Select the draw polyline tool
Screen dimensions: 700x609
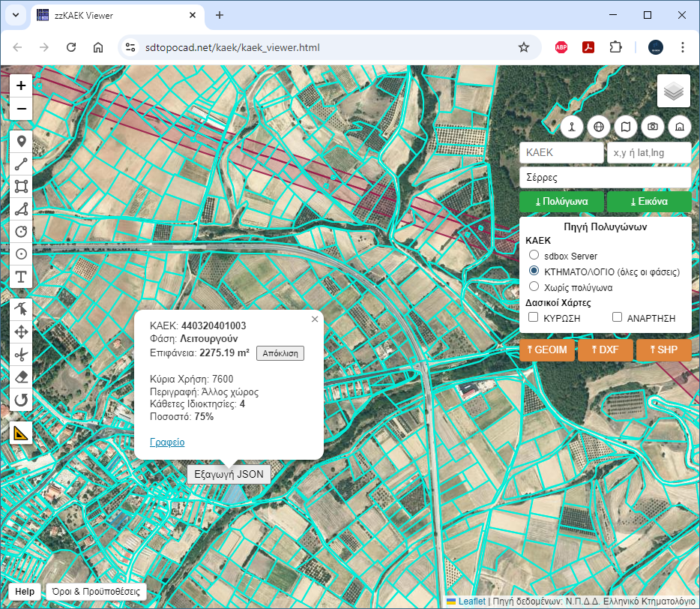click(x=21, y=163)
